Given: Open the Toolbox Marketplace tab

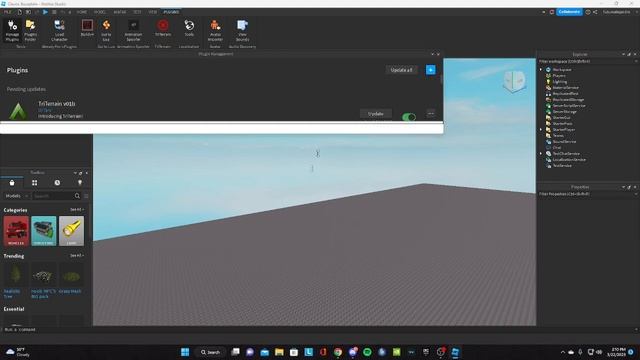Looking at the screenshot, I should coord(12,183).
